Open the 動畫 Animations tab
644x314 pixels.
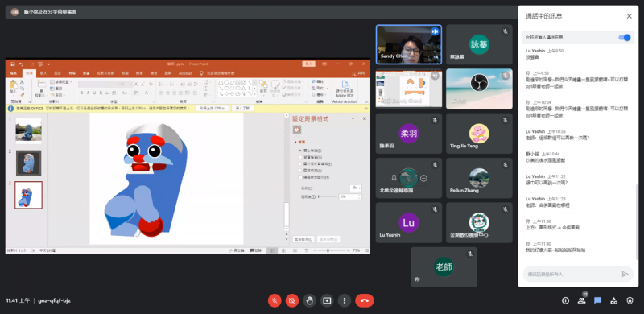point(86,73)
